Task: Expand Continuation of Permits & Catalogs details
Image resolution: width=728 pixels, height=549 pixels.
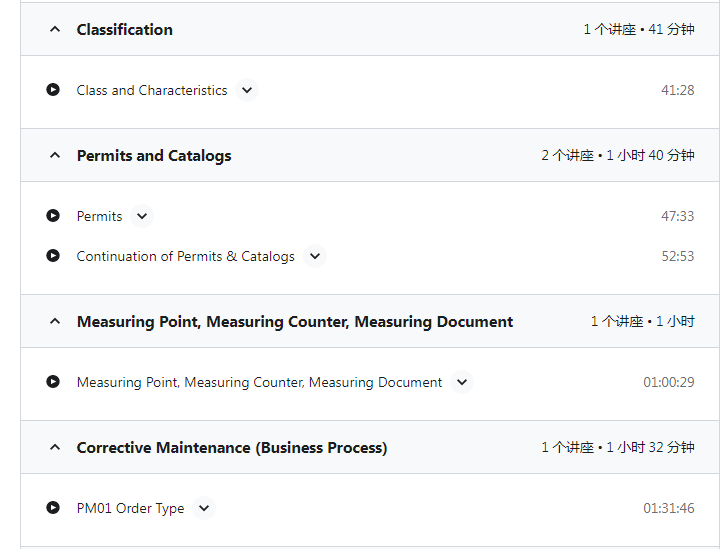Action: [x=315, y=256]
